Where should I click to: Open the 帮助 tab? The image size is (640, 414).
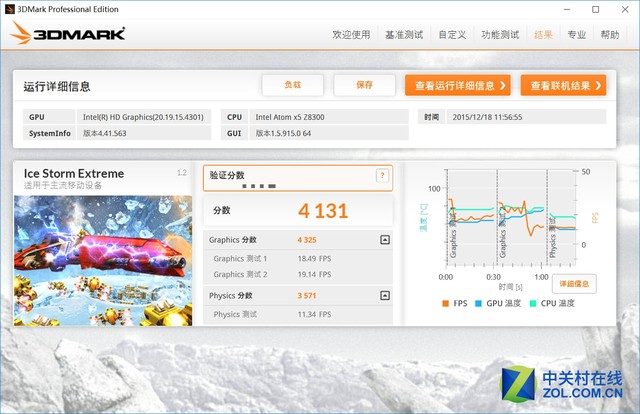point(610,35)
